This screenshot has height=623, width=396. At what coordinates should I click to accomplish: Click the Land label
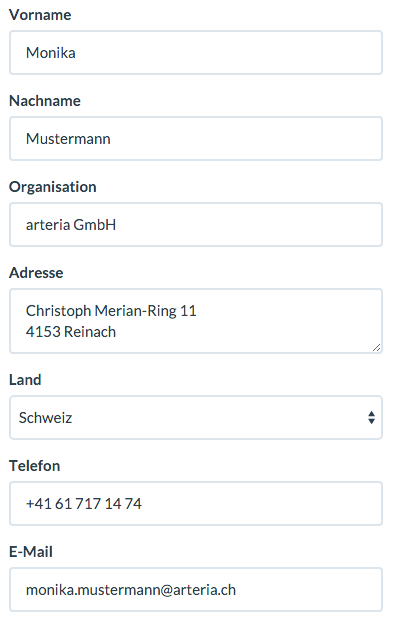25,380
